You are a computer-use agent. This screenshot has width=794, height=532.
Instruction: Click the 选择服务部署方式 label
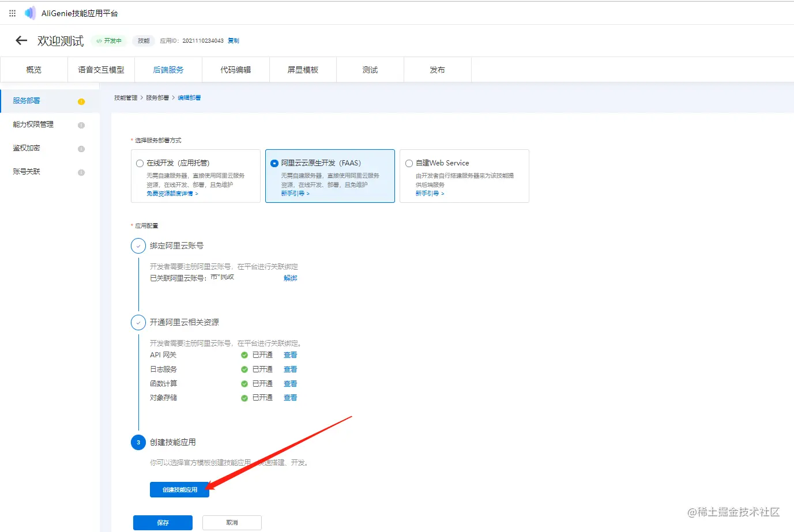(158, 141)
